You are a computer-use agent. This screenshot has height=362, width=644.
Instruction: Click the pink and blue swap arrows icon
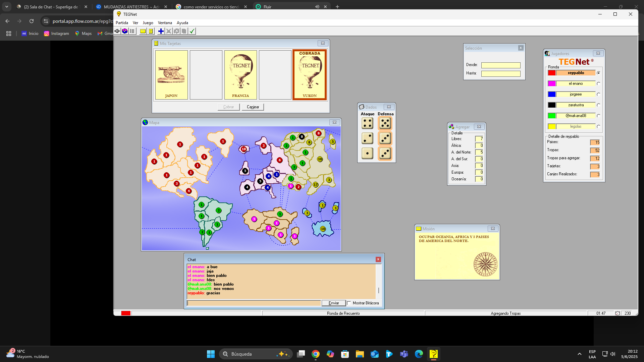[x=125, y=31]
